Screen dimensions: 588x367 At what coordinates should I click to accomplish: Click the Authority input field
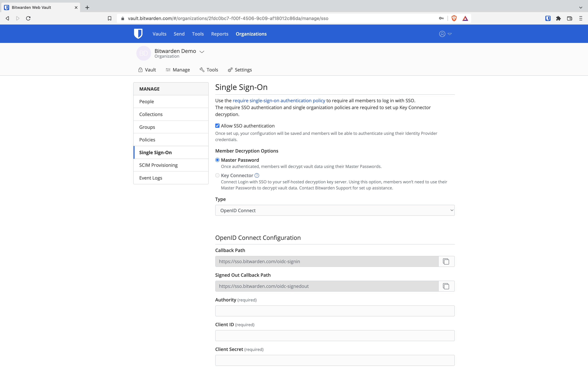pyautogui.click(x=335, y=311)
